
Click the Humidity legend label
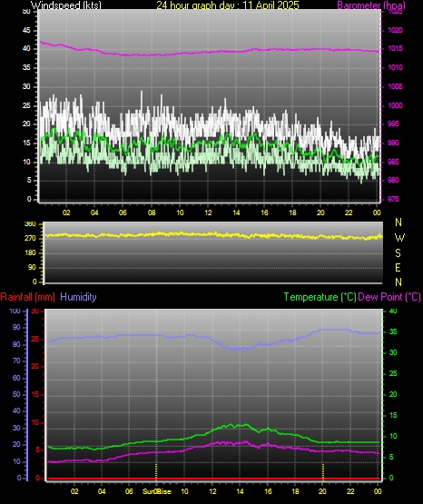(78, 297)
